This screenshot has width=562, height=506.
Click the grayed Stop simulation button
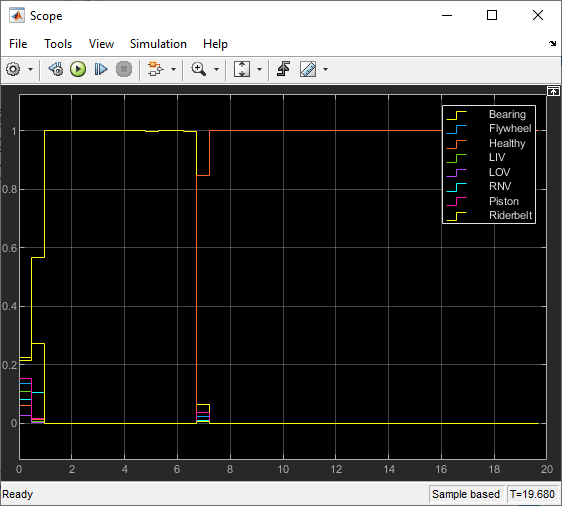coord(124,69)
